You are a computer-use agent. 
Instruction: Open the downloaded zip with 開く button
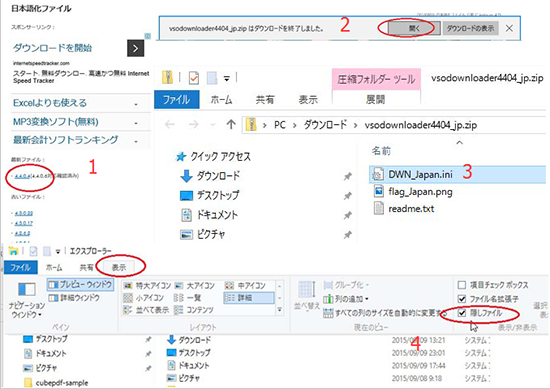pos(414,28)
